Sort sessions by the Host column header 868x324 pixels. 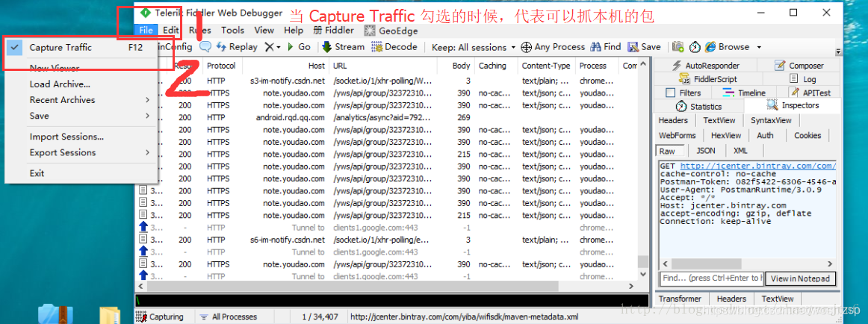285,65
